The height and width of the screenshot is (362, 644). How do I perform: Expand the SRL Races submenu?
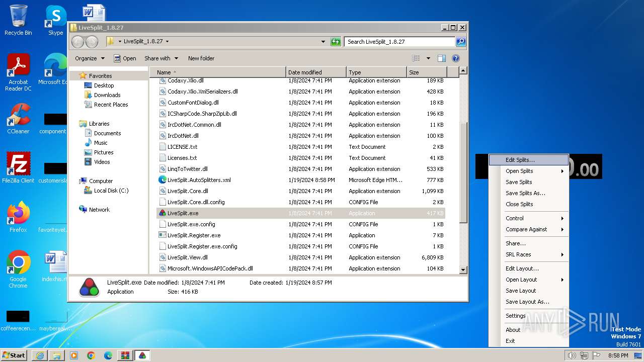528,254
